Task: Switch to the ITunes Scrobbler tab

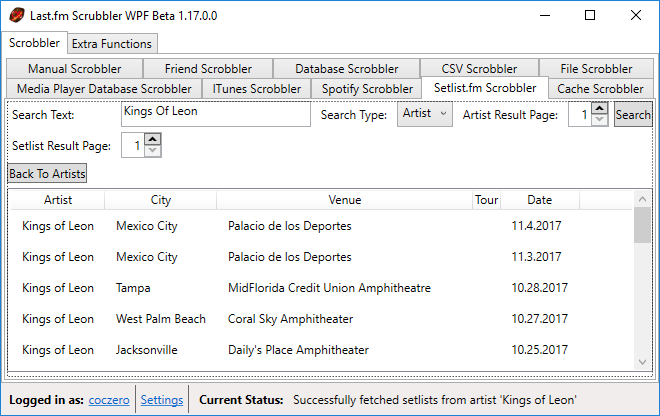Action: click(256, 89)
